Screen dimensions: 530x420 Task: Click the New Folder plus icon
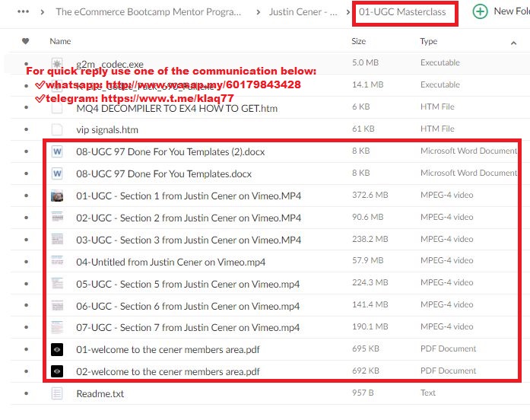(480, 12)
